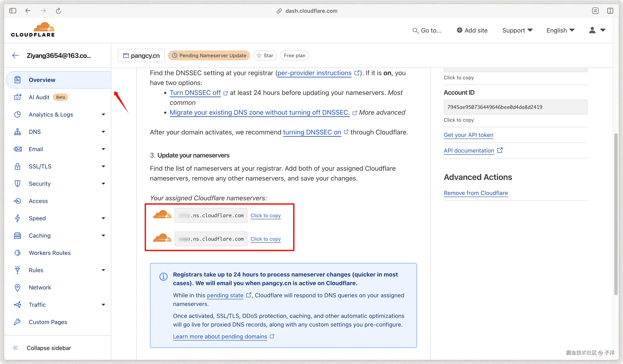Open the Support dropdown
Screen dimensions: 623x364
(517, 30)
